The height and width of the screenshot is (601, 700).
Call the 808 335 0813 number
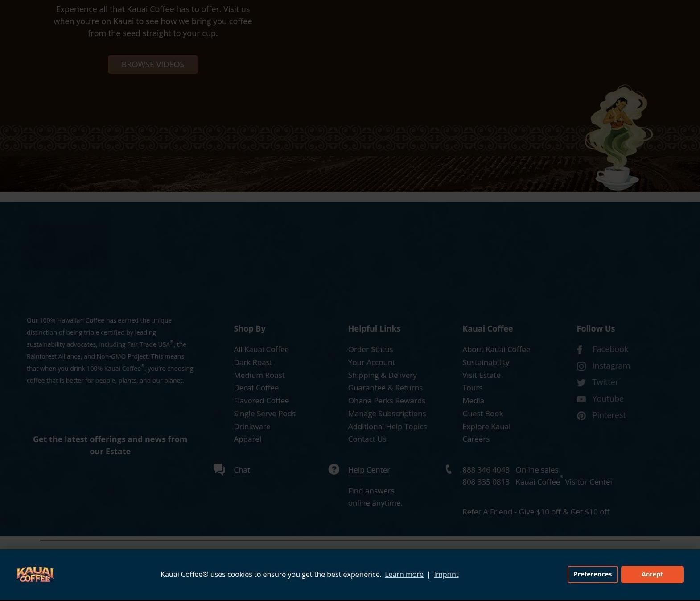pyautogui.click(x=486, y=482)
